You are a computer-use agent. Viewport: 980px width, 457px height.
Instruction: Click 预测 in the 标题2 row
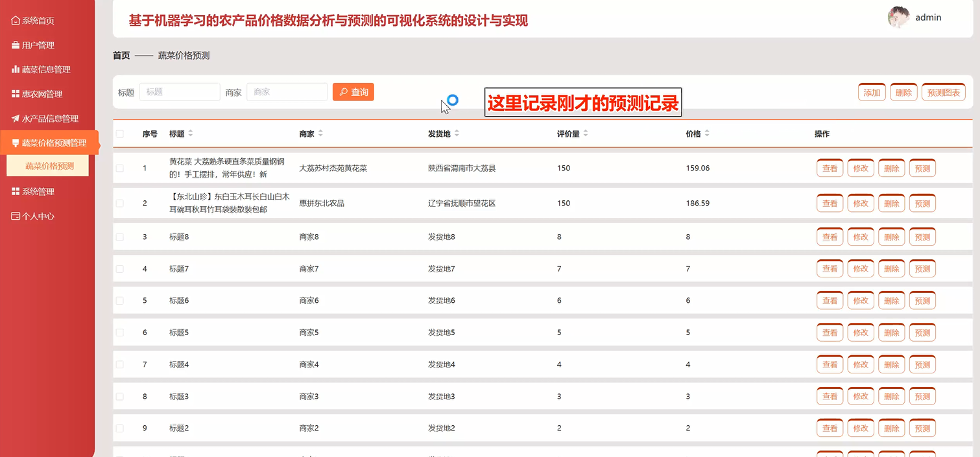922,428
